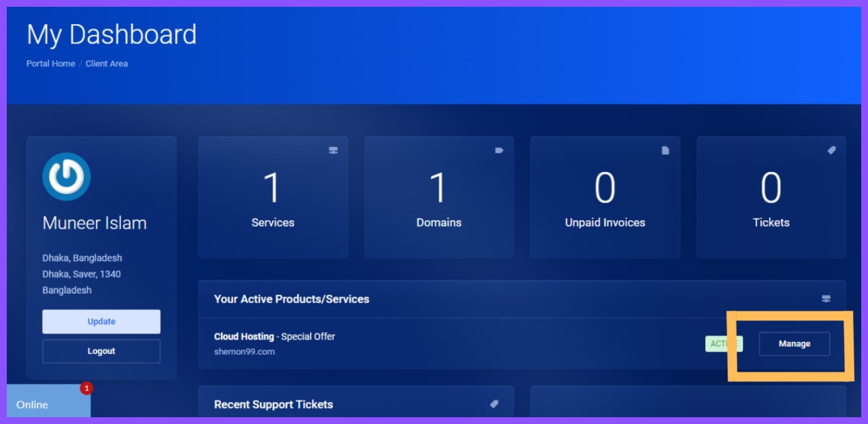Viewport: 868px width, 424px height.
Task: Click the Client Area breadcrumb
Action: pyautogui.click(x=107, y=64)
